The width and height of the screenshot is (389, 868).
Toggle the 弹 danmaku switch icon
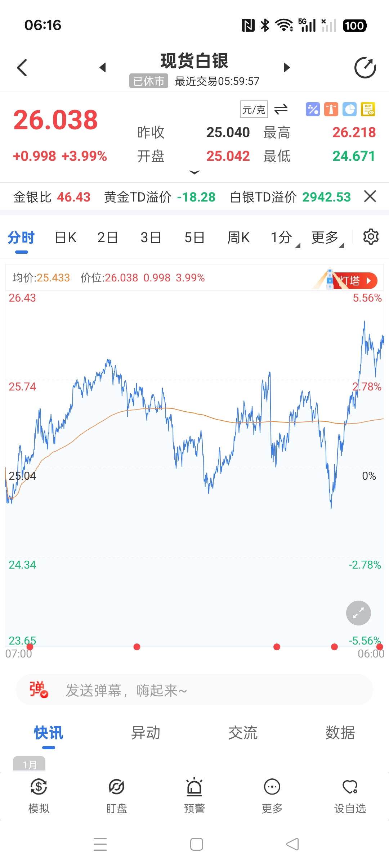(39, 690)
